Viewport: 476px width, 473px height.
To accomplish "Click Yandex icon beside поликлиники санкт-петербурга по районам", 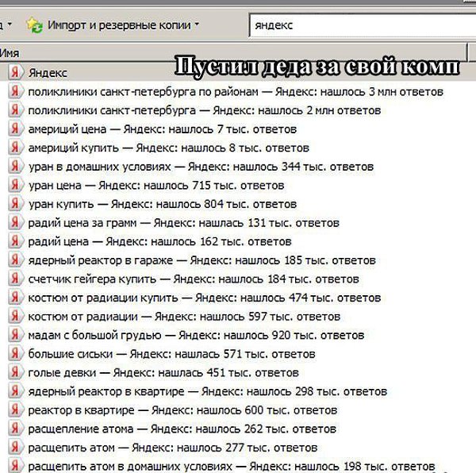I will pyautogui.click(x=16, y=91).
